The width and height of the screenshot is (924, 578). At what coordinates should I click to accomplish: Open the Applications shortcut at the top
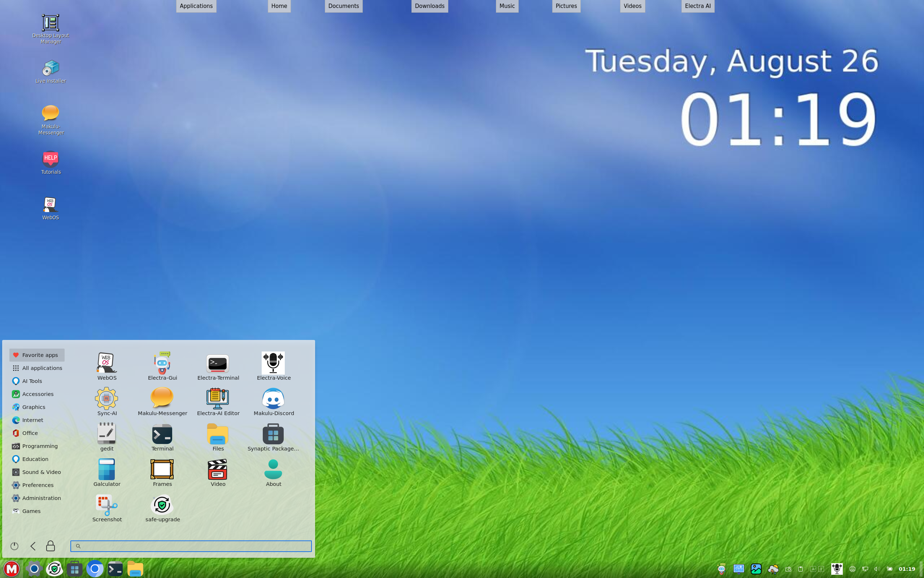(x=196, y=6)
